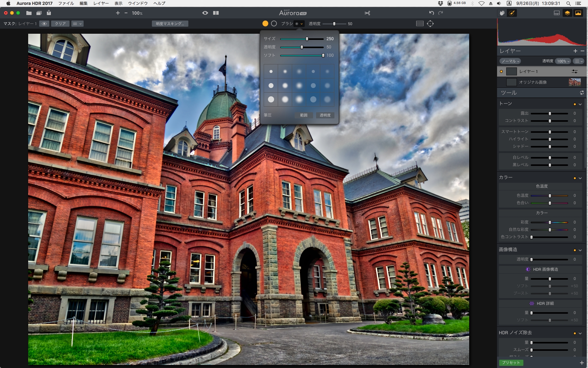Viewport: 588px width, 368px height.
Task: Toggle the quick preview eye icon
Action: [x=205, y=13]
